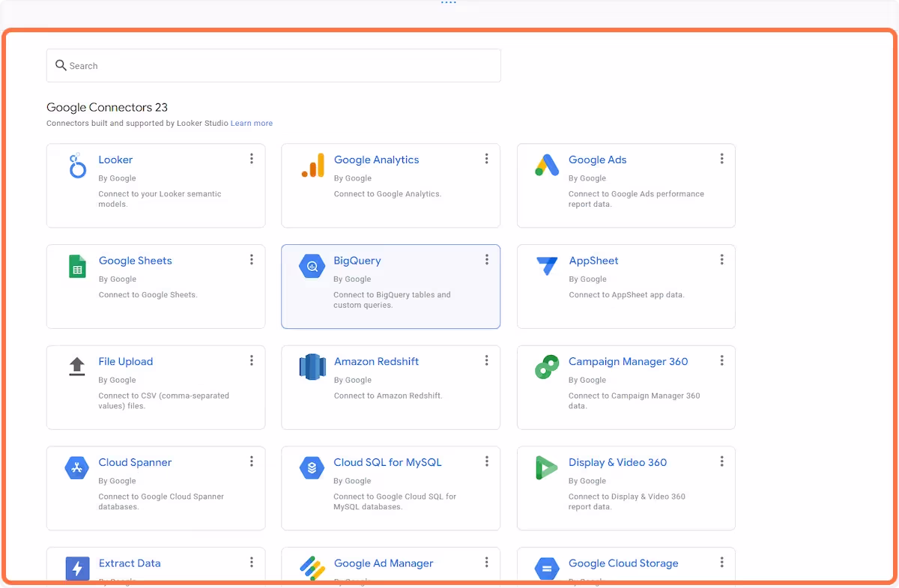Click the Google Cloud Storage icon

click(x=547, y=569)
